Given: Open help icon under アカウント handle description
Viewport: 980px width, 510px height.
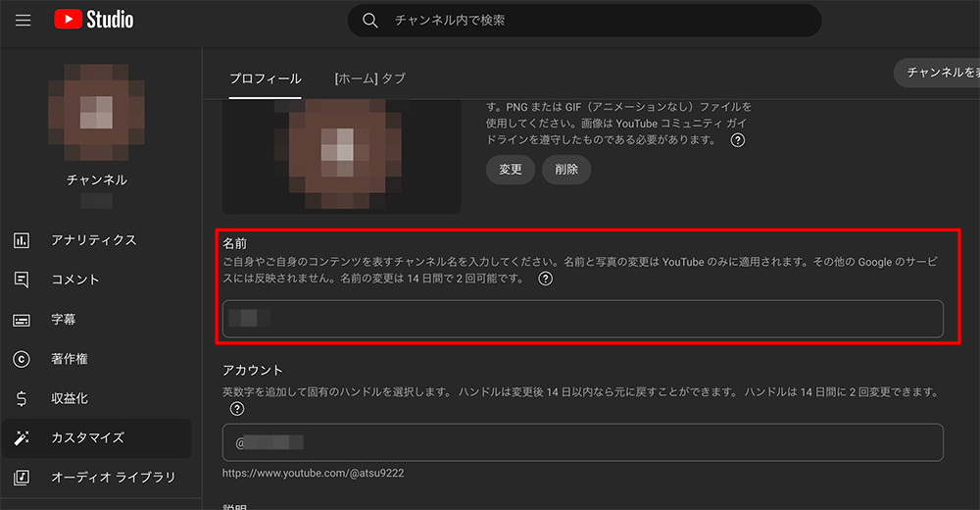Looking at the screenshot, I should tap(237, 409).
